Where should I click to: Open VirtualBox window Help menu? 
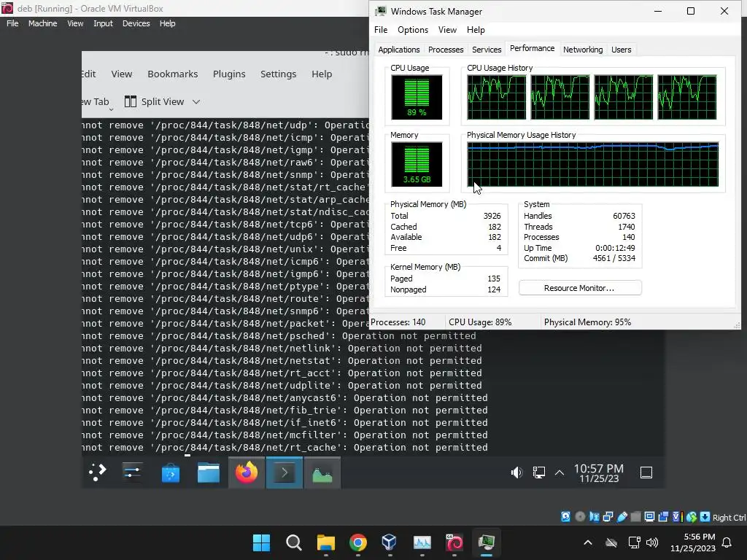tap(167, 23)
